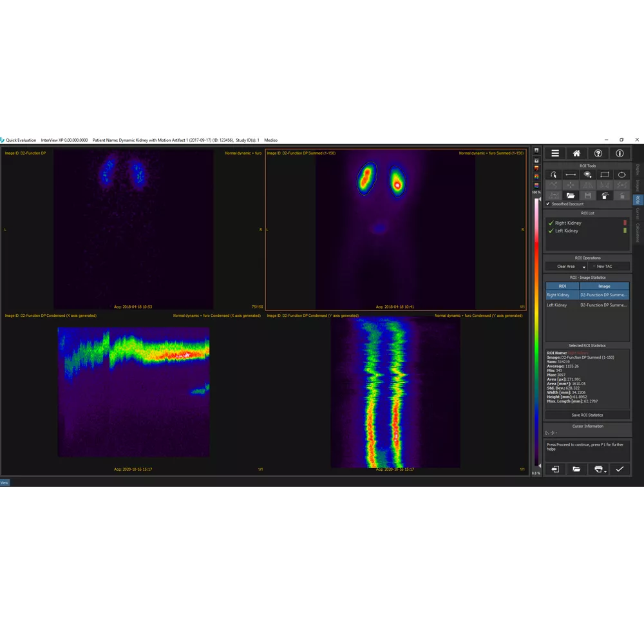Click the Average 1155.26 statistic line
This screenshot has height=644, width=644.
click(x=562, y=366)
